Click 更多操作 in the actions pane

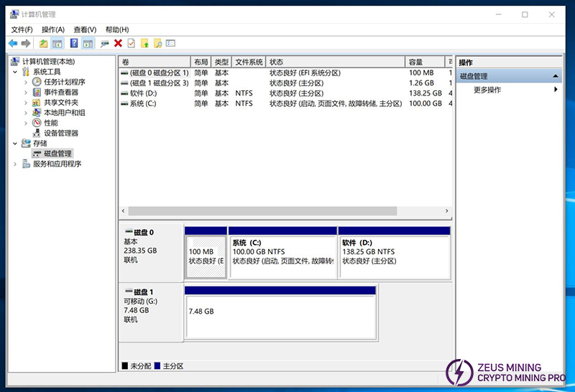coord(487,90)
